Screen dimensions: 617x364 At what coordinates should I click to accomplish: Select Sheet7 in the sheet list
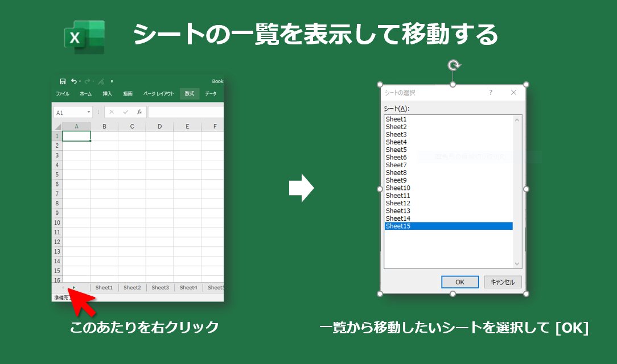(449, 165)
